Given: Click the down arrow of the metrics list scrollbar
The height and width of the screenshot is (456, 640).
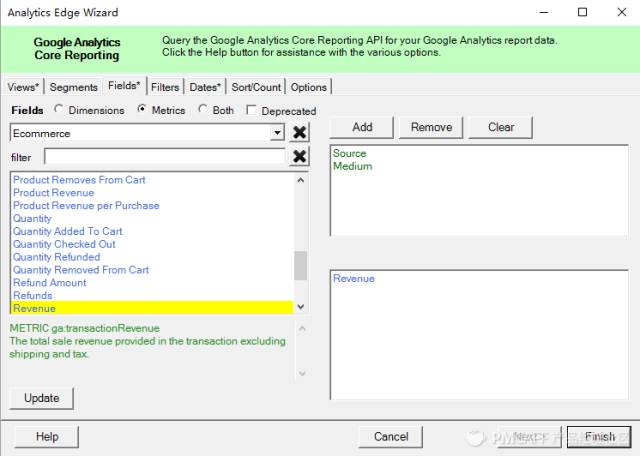Looking at the screenshot, I should click(301, 307).
